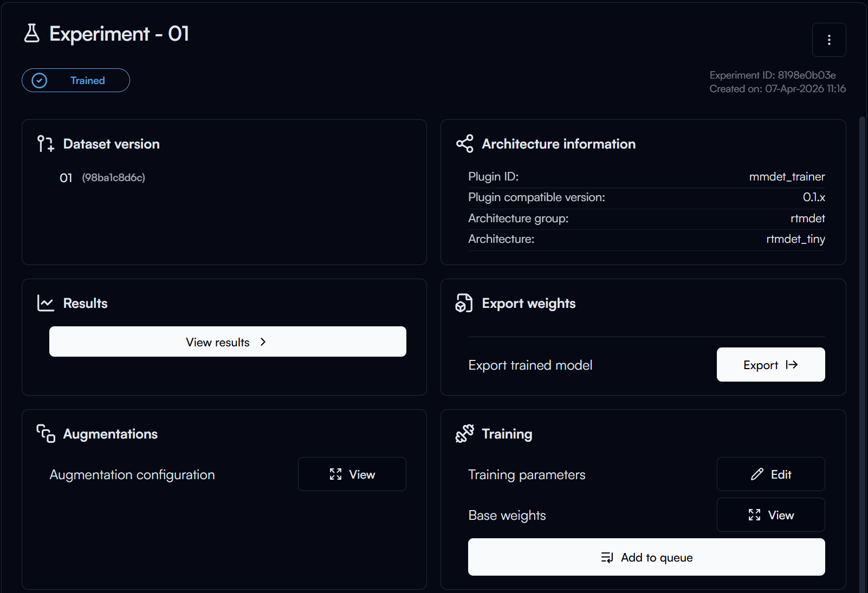Click the Export trained model label
Screen dimensions: 868x593
pos(530,365)
